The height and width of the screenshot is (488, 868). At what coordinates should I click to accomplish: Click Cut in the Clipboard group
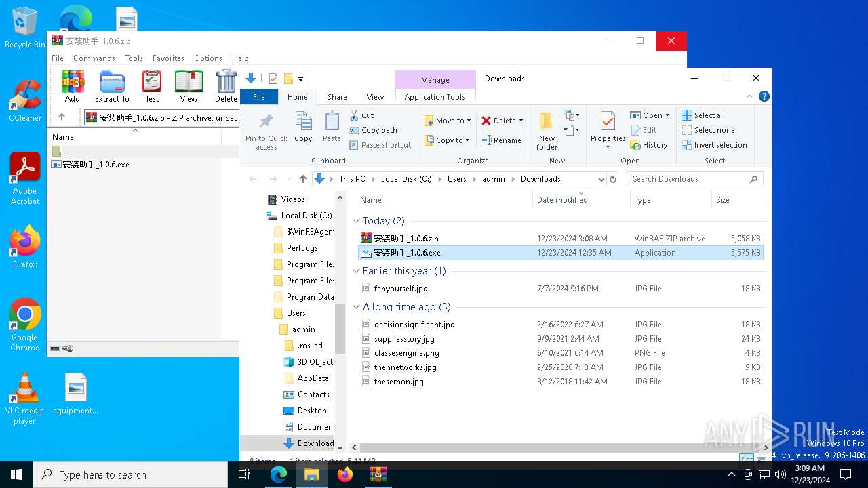pos(361,115)
